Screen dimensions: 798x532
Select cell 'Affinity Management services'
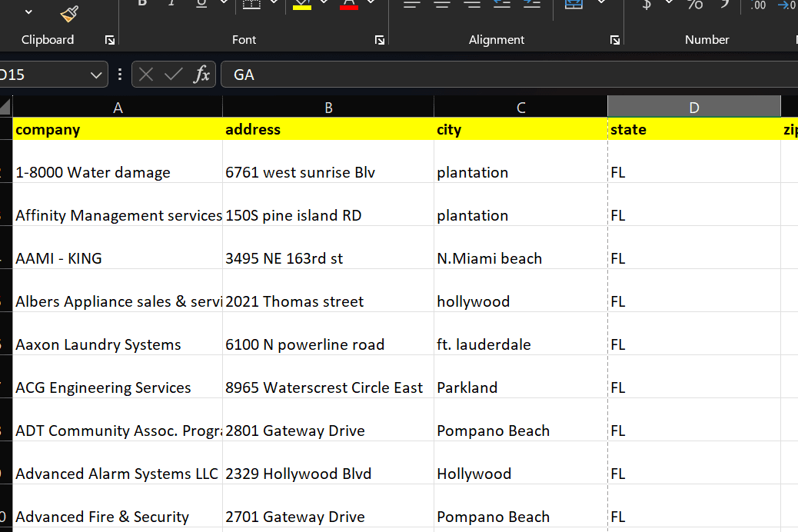click(x=118, y=204)
